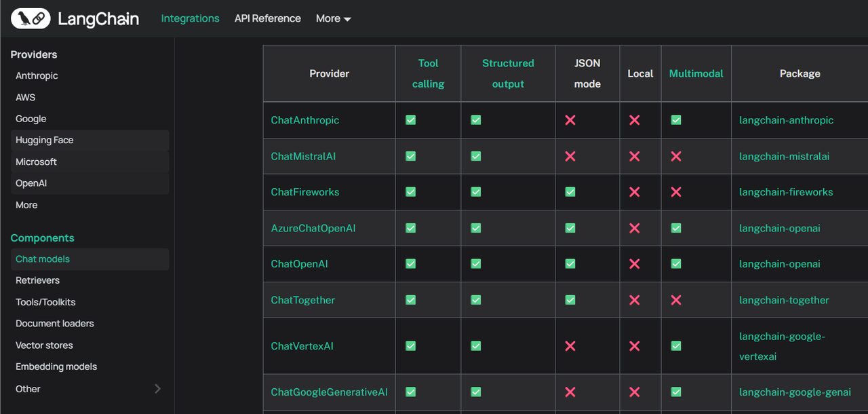This screenshot has height=414, width=868.
Task: Click the multimodal checkmark in ChatAnthropic row
Action: [676, 120]
